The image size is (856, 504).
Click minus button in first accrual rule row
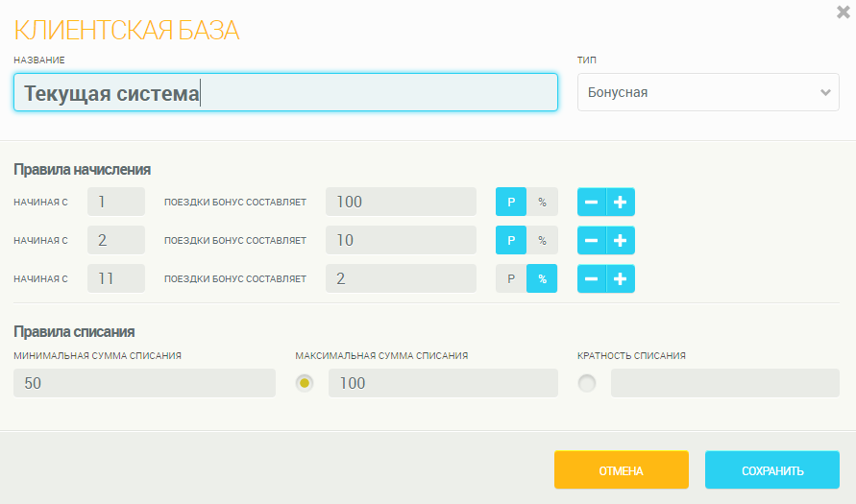592,202
